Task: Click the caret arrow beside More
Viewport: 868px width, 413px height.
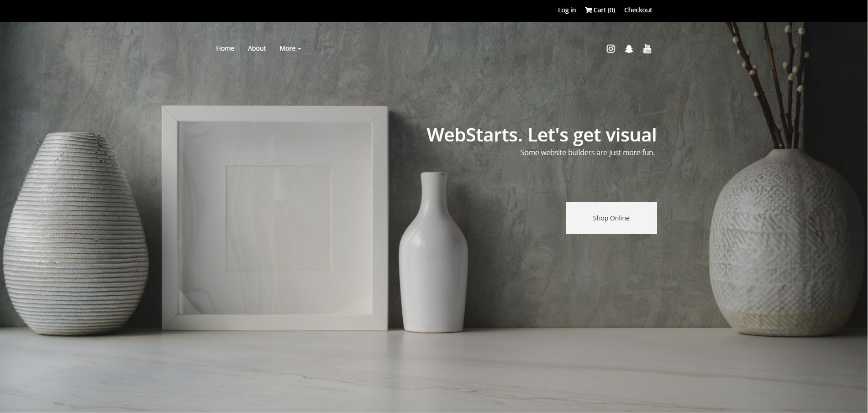Action: click(300, 49)
